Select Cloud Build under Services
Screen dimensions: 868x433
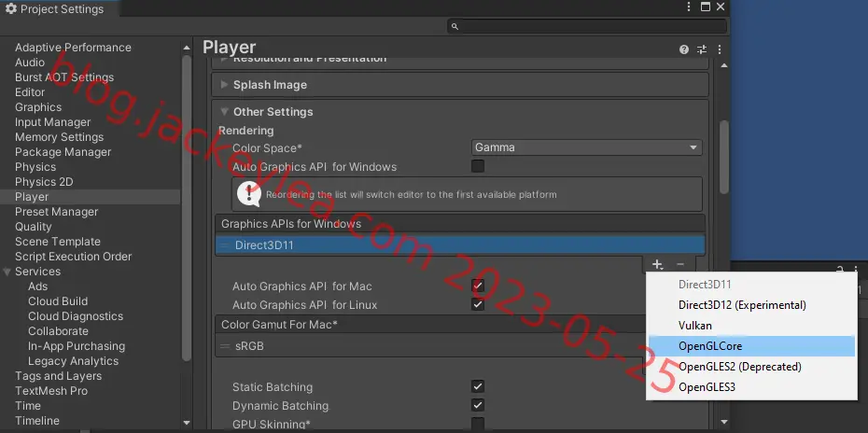[58, 301]
